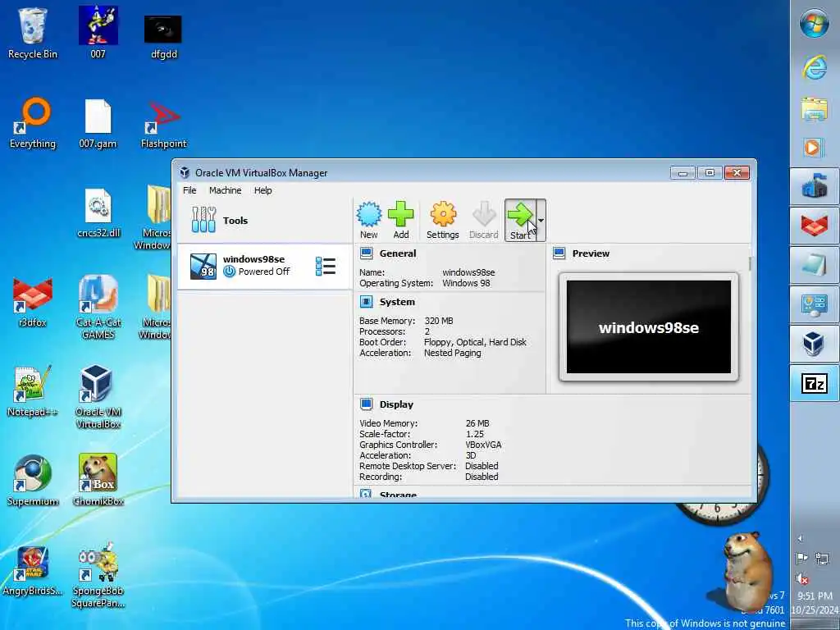Select the 007 desktop icon
The height and width of the screenshot is (630, 840).
coord(98,33)
